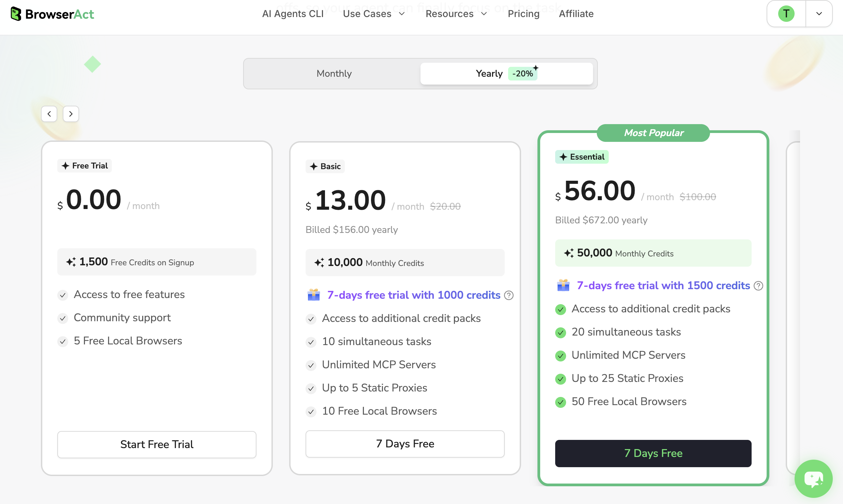Click the BrowserAct logo

coord(52,14)
